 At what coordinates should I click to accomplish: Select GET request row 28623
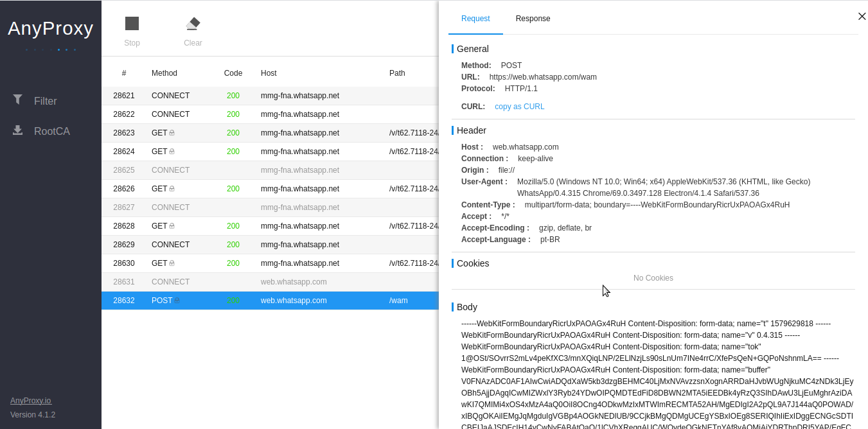(270, 133)
